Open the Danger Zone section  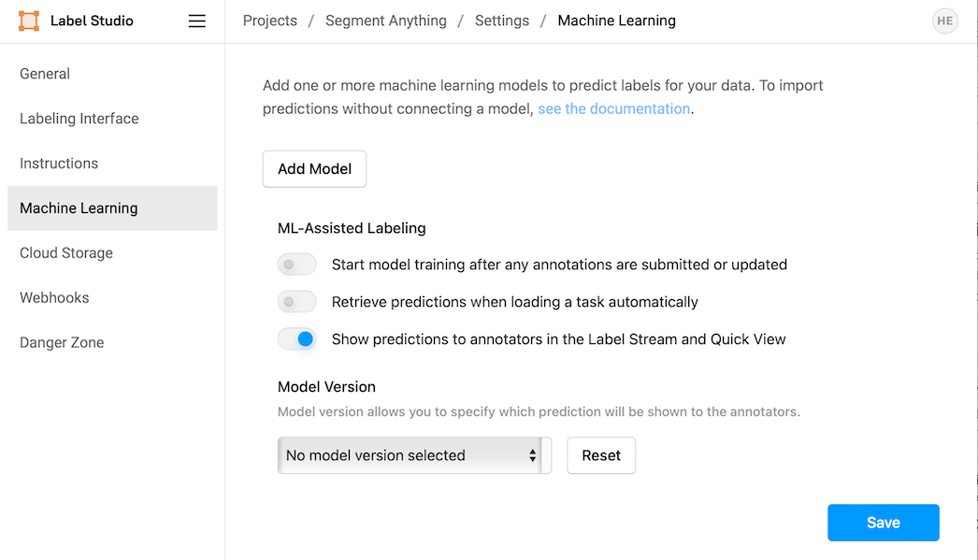point(62,343)
